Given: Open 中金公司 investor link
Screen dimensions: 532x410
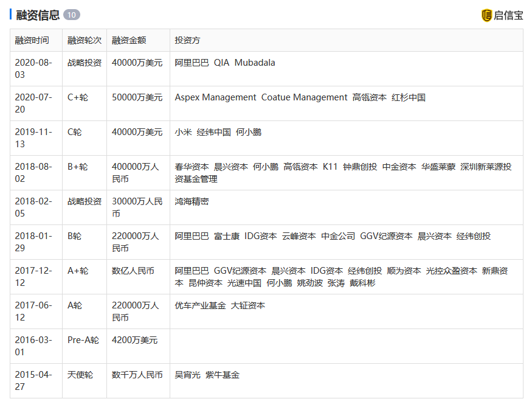Looking at the screenshot, I should point(338,236).
